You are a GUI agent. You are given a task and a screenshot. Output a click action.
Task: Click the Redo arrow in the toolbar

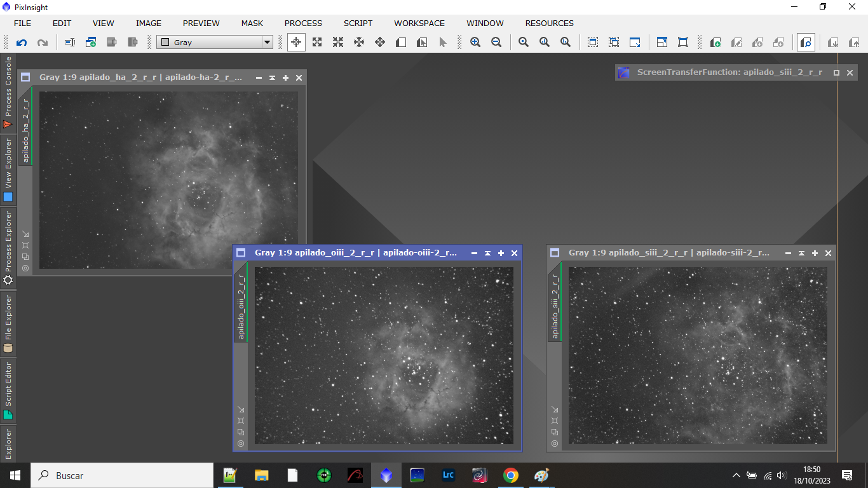click(x=43, y=43)
